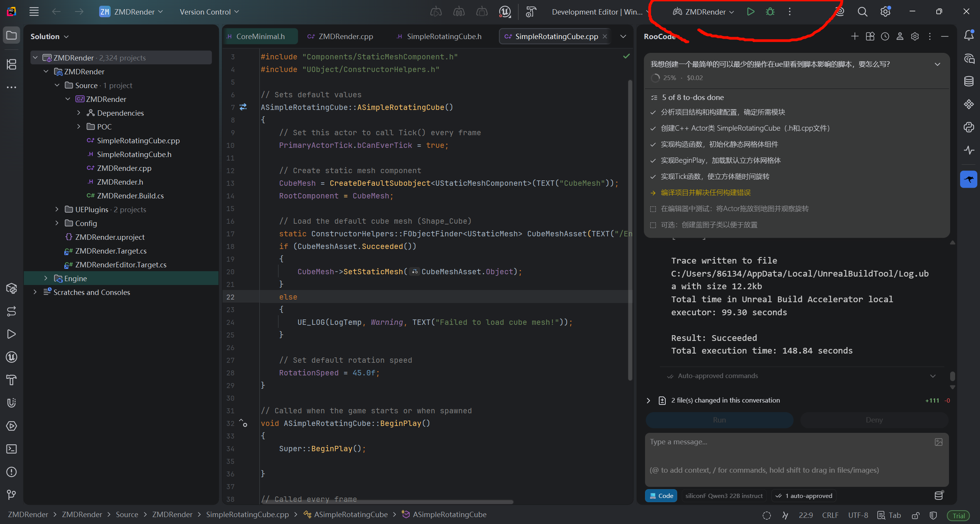Click the Code mode button

pyautogui.click(x=661, y=496)
